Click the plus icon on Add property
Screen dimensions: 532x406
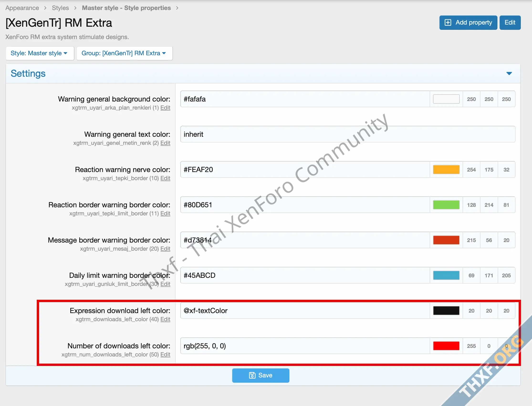[x=448, y=22]
